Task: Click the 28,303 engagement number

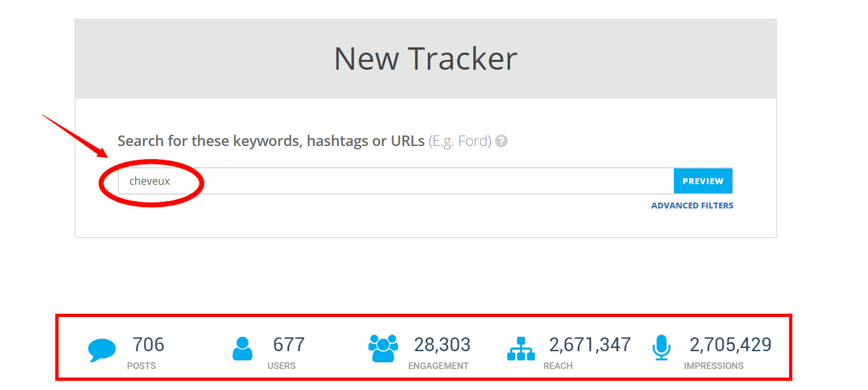Action: (442, 345)
